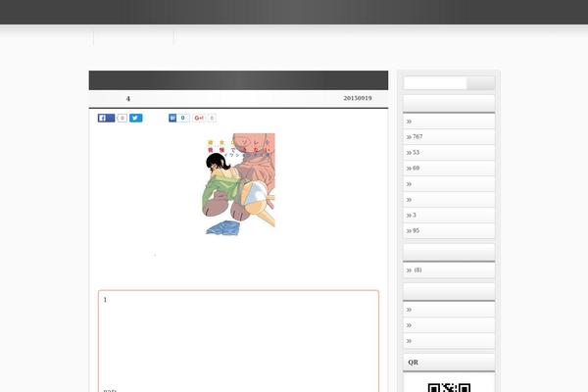Click the post date 20130919
Image resolution: width=588 pixels, height=392 pixels.
[358, 98]
